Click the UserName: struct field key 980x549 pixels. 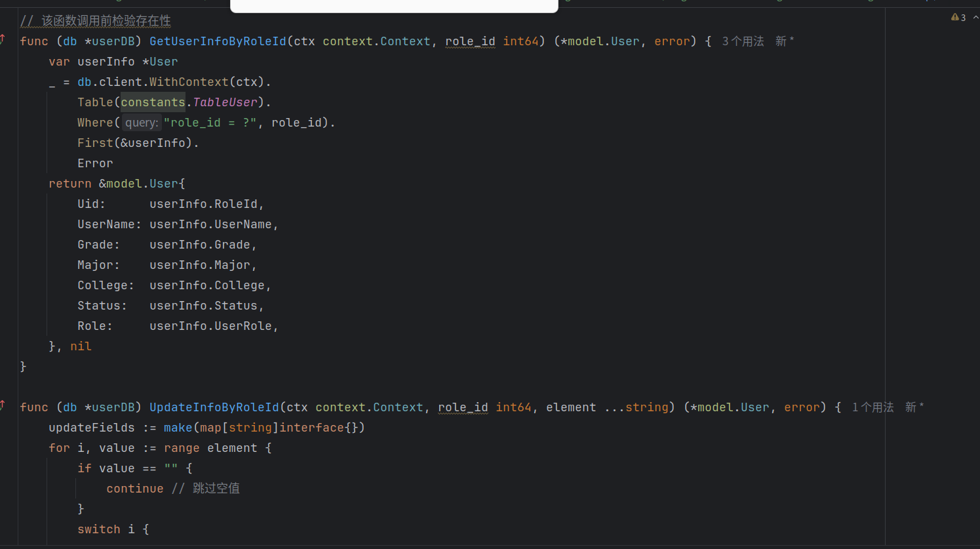[109, 224]
